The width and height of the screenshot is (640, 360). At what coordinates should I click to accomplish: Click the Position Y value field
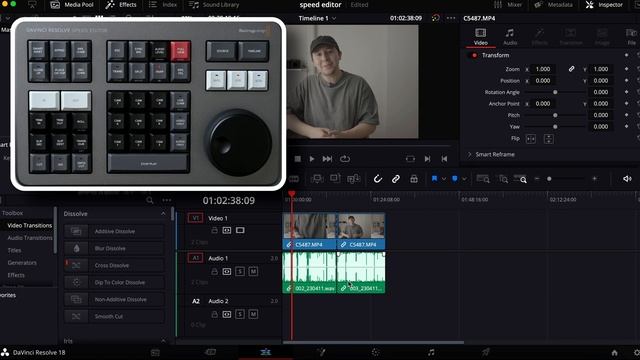point(601,81)
